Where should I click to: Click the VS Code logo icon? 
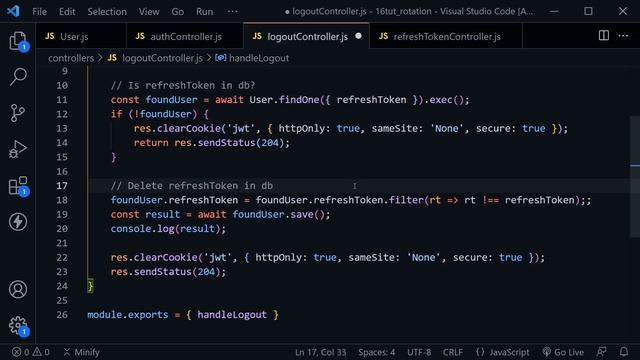(13, 11)
